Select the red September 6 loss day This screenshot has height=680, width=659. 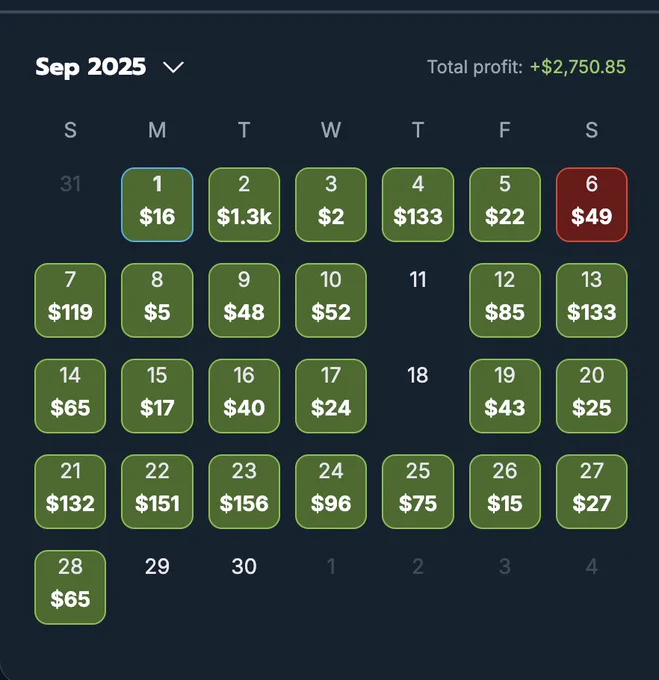[x=592, y=205]
